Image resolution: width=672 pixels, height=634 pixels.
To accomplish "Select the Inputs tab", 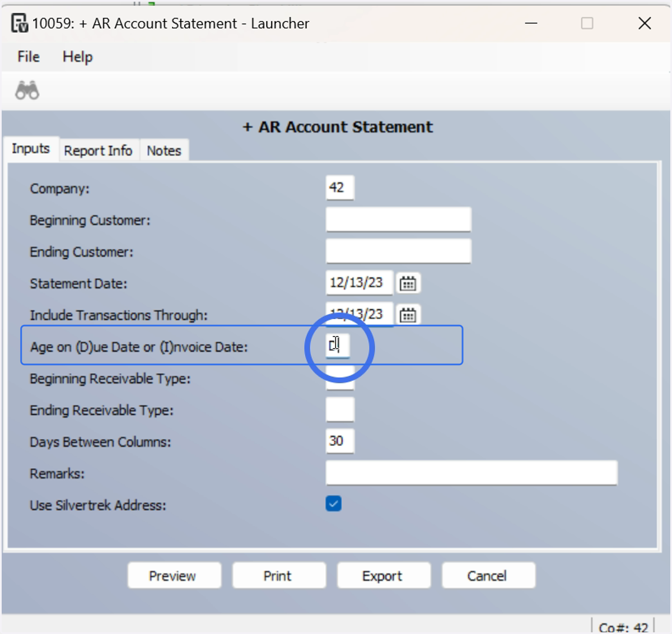I will (x=31, y=149).
